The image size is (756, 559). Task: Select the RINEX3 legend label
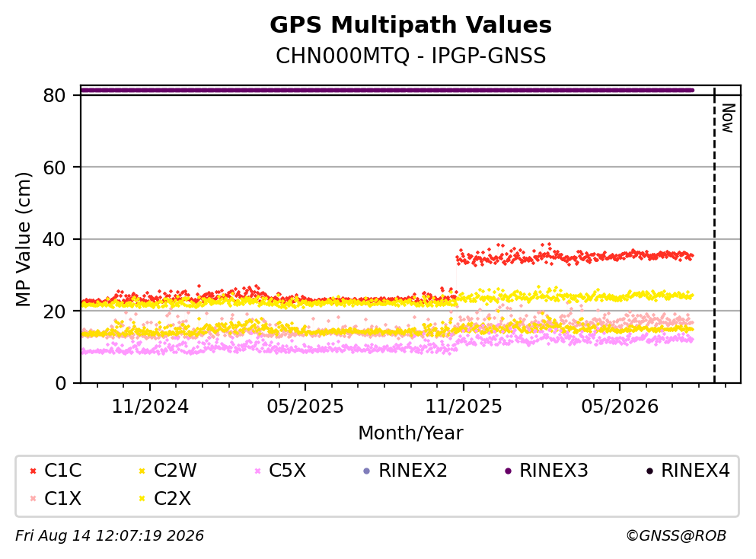coord(553,470)
